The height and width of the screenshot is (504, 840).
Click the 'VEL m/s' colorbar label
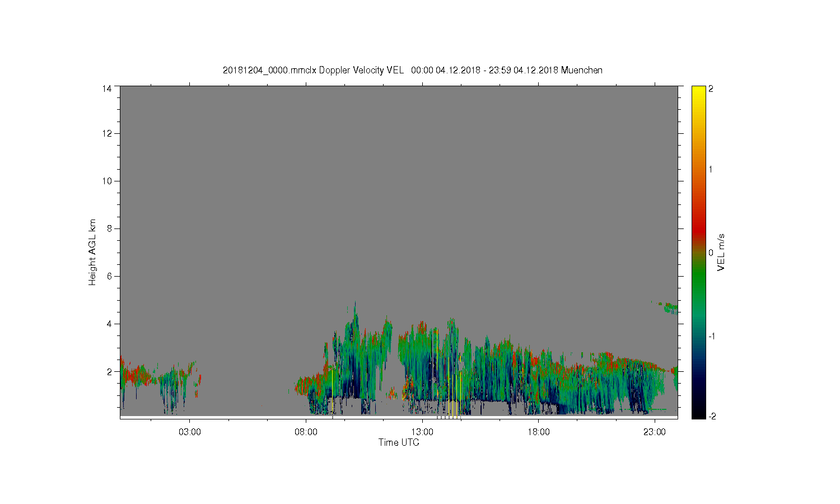[721, 252]
